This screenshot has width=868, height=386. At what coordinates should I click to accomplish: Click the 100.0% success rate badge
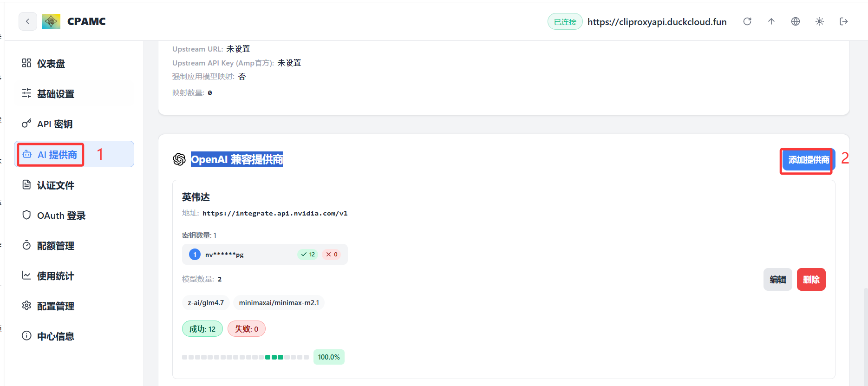point(329,357)
